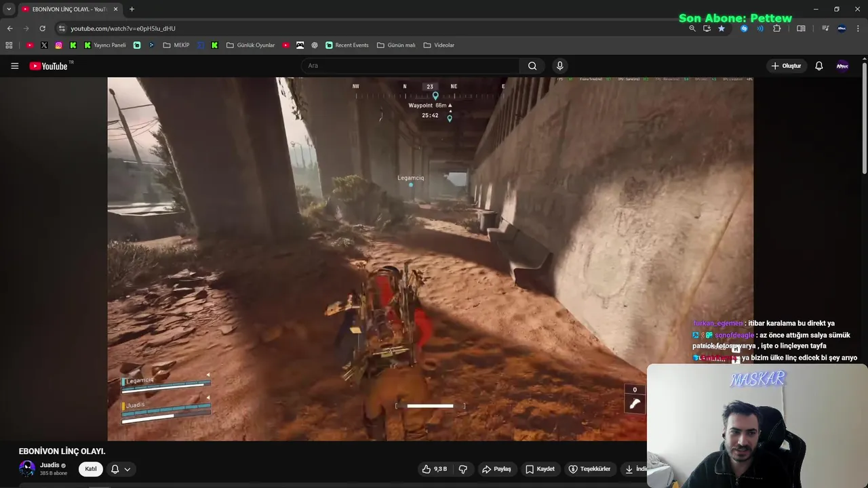Screen dimensions: 868x488
Task: Open the Videolar bookmark folder
Action: tap(439, 45)
